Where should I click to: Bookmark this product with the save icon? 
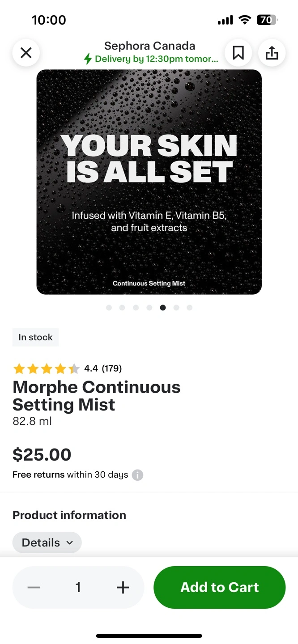(238, 53)
